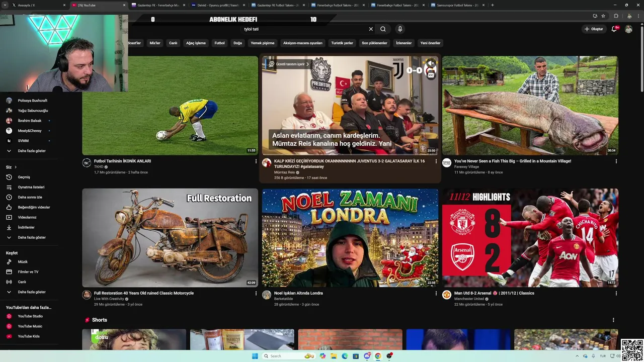Viewport: 644px width, 362px height.
Task: Click the search magnifier button on YouTube
Action: coord(383,29)
